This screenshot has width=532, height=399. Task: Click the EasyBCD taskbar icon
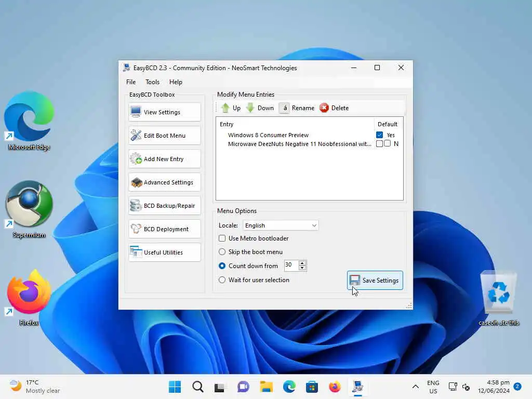tap(357, 387)
